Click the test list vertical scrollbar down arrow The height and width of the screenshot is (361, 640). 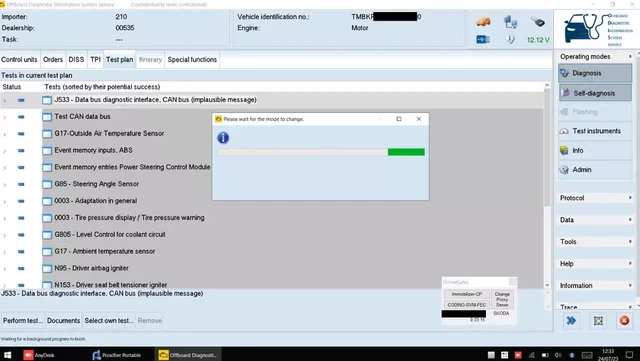547,285
